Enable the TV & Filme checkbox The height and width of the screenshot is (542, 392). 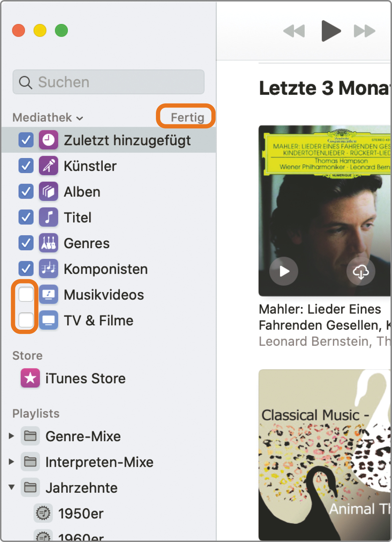coord(26,320)
